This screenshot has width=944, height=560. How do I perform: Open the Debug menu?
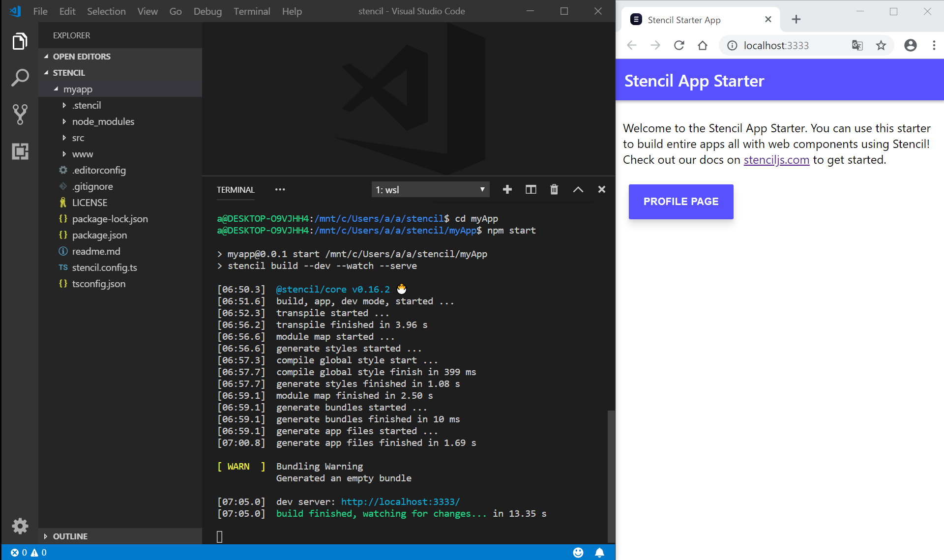click(207, 11)
